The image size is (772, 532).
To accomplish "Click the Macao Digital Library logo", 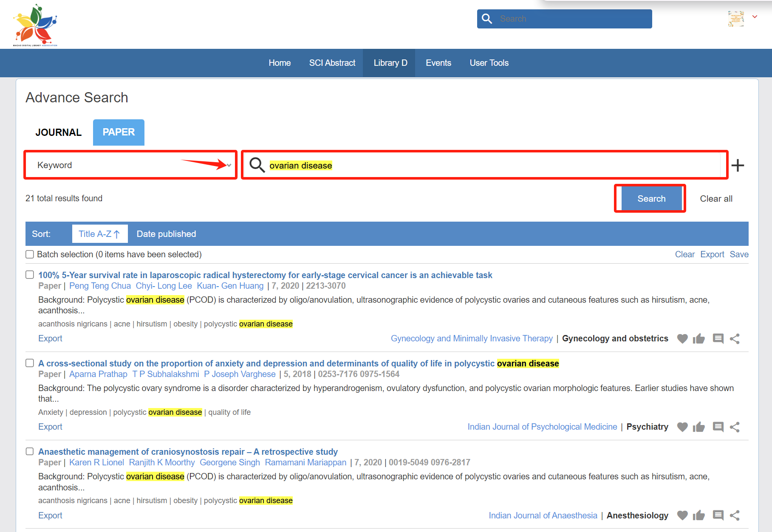I will (x=35, y=25).
